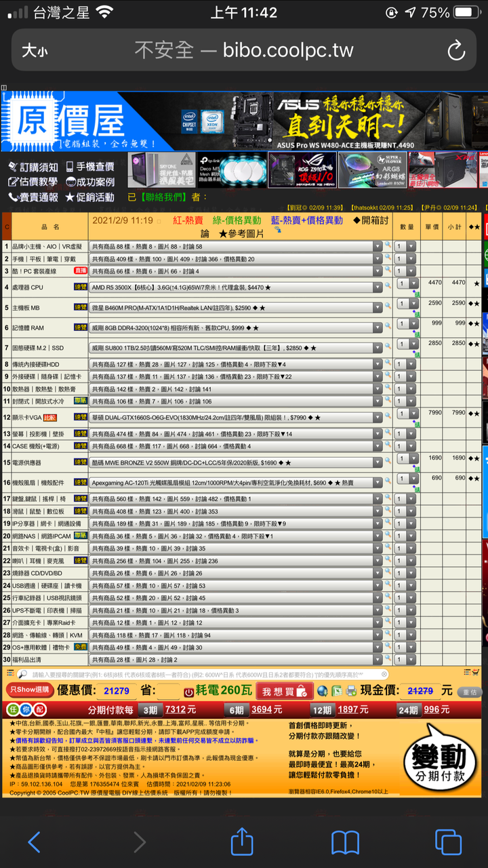Image resolution: width=488 pixels, height=868 pixels.
Task: Tap Safari reload page icon
Action: coord(455,50)
